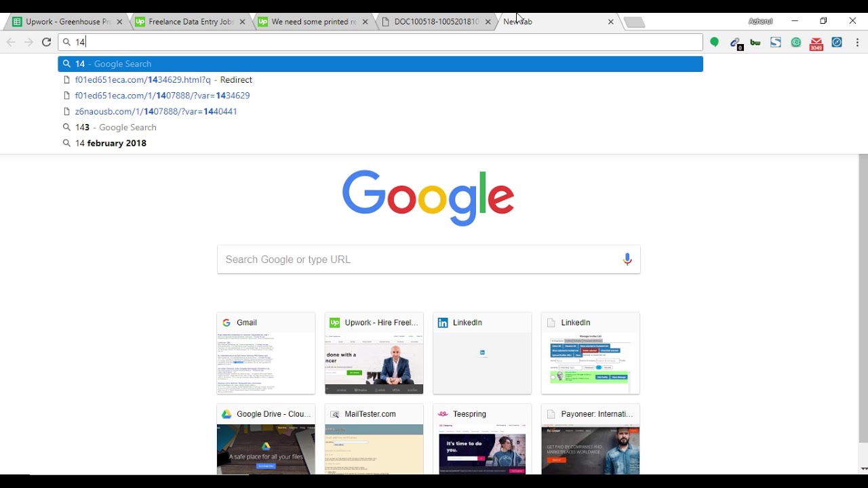The image size is (868, 488).
Task: Click the address bar containing '14'
Action: click(380, 42)
